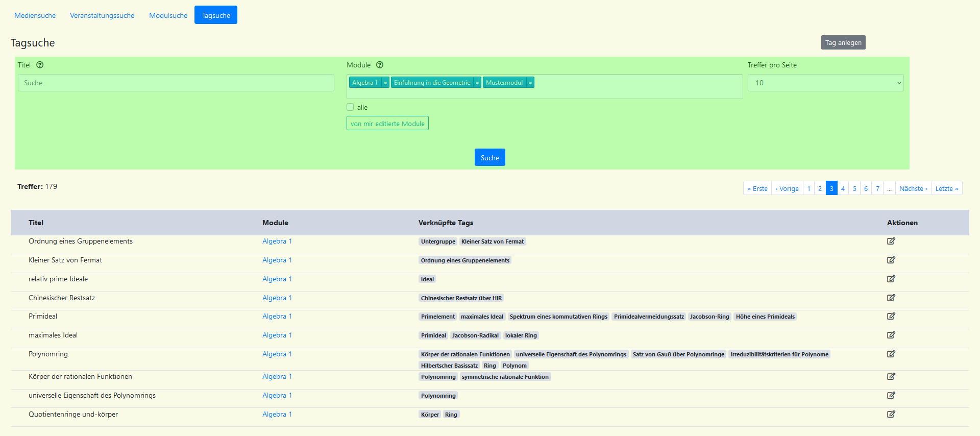Image resolution: width=980 pixels, height=436 pixels.
Task: Click edit icon for Ordnung eines Gruppenelements
Action: click(891, 241)
